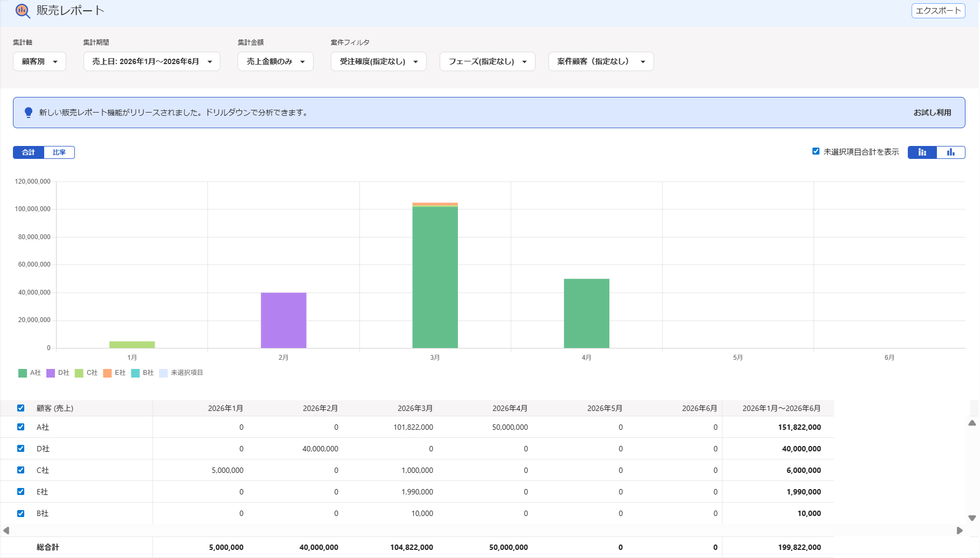The height and width of the screenshot is (558, 980).
Task: Click the 2026年1月～2026年6月 total column header
Action: coord(782,408)
